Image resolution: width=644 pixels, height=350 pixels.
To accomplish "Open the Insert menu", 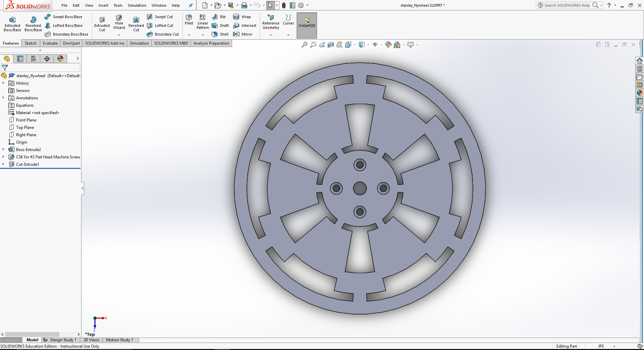I will pos(103,5).
